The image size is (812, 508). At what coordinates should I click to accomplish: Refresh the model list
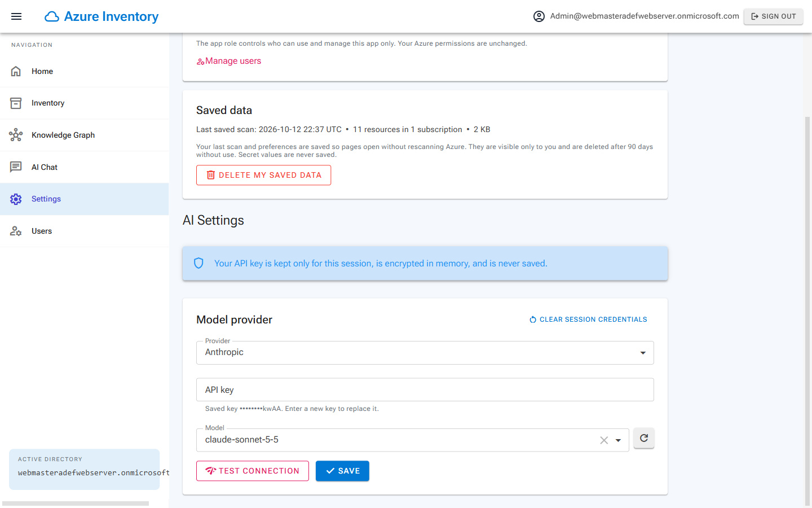click(x=644, y=438)
